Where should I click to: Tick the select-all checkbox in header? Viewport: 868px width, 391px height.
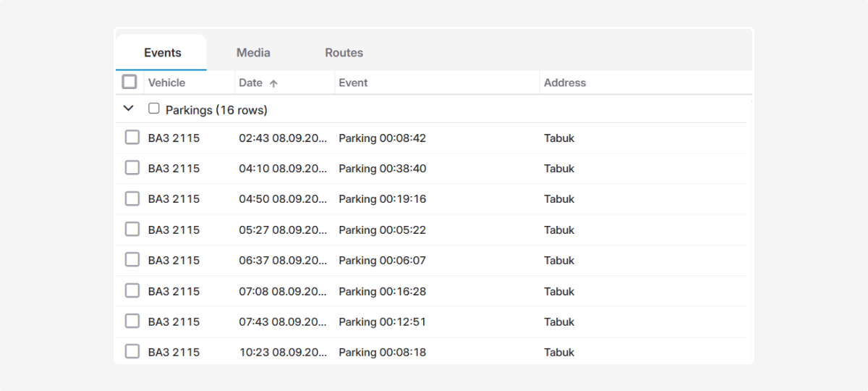(x=129, y=82)
